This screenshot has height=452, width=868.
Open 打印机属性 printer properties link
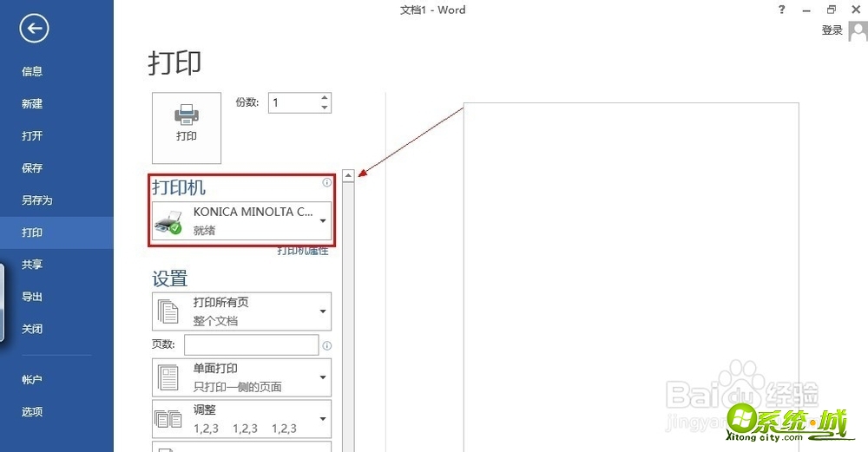click(x=303, y=252)
